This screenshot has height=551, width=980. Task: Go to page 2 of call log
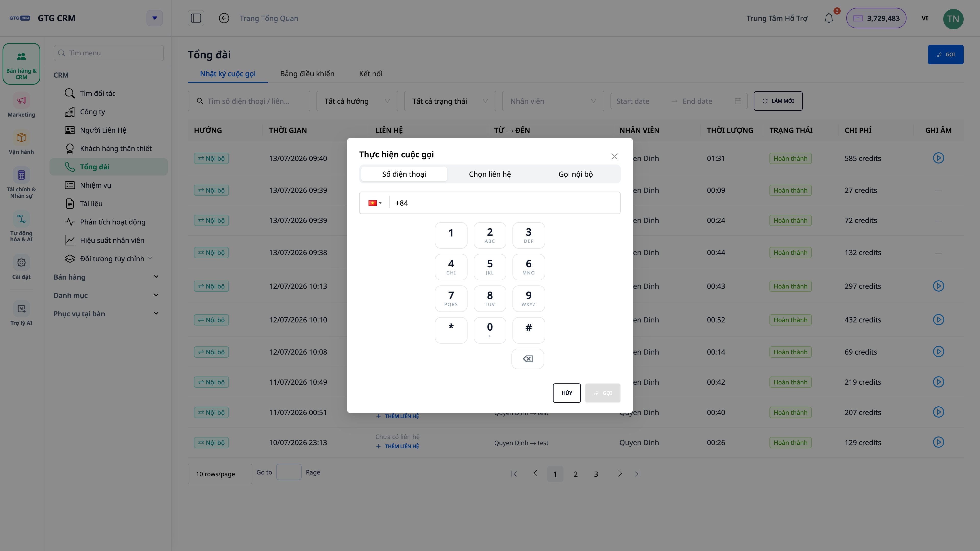tap(575, 474)
